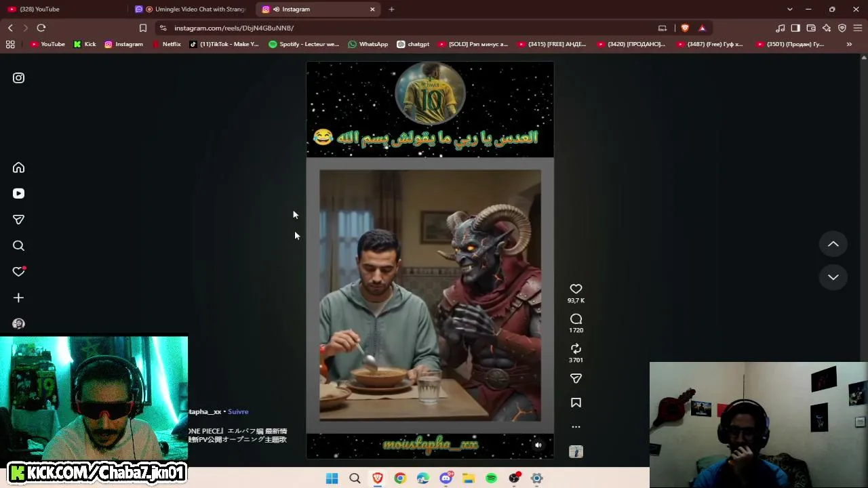The image size is (868, 488).
Task: Open Google Chrome from the taskbar
Action: click(400, 479)
